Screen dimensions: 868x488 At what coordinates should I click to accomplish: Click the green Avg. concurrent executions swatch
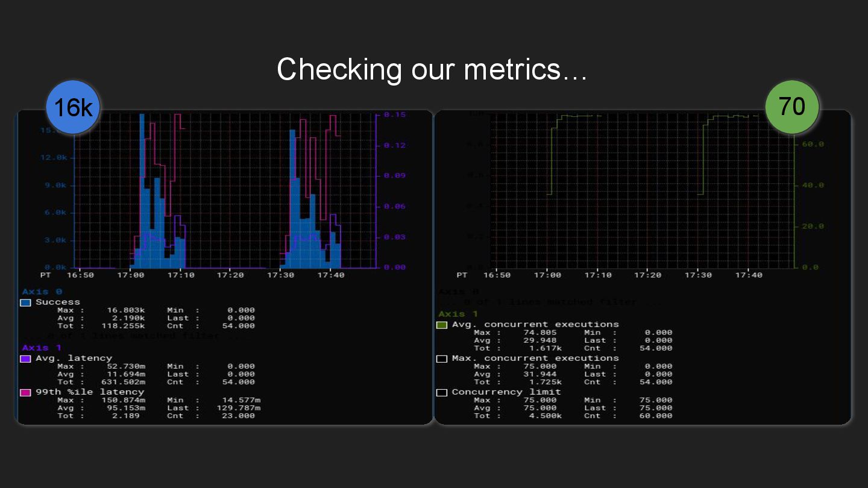pos(441,325)
